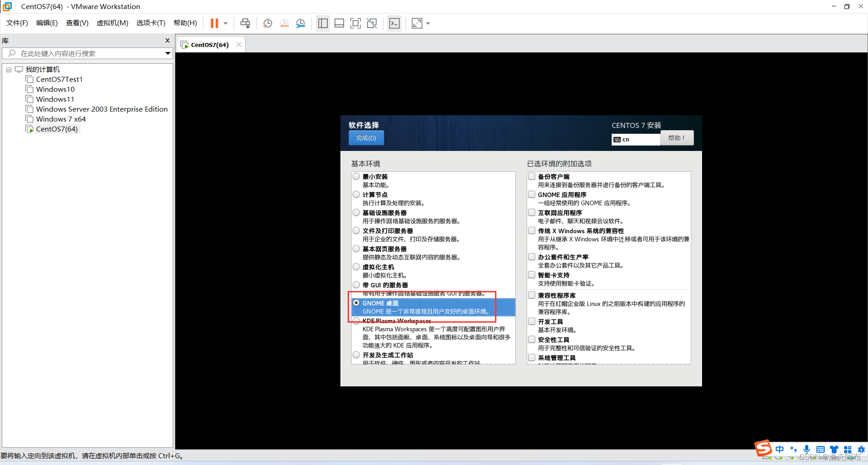Take a snapshot of the virtual machine
Screen dimensions: 868x465
pos(268,23)
